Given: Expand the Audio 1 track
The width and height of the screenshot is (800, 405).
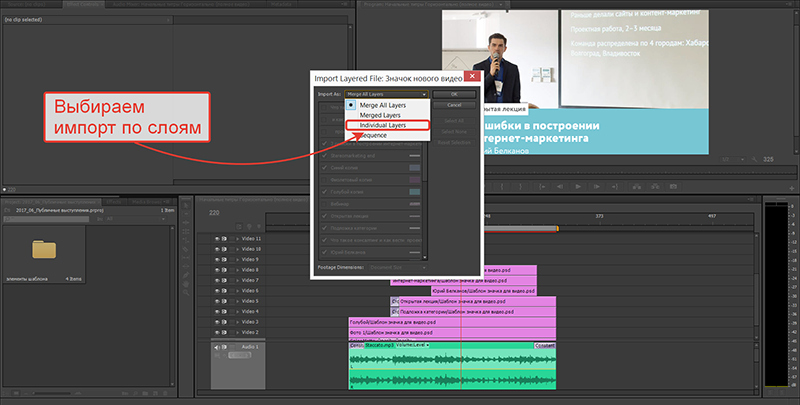Looking at the screenshot, I should [x=236, y=348].
